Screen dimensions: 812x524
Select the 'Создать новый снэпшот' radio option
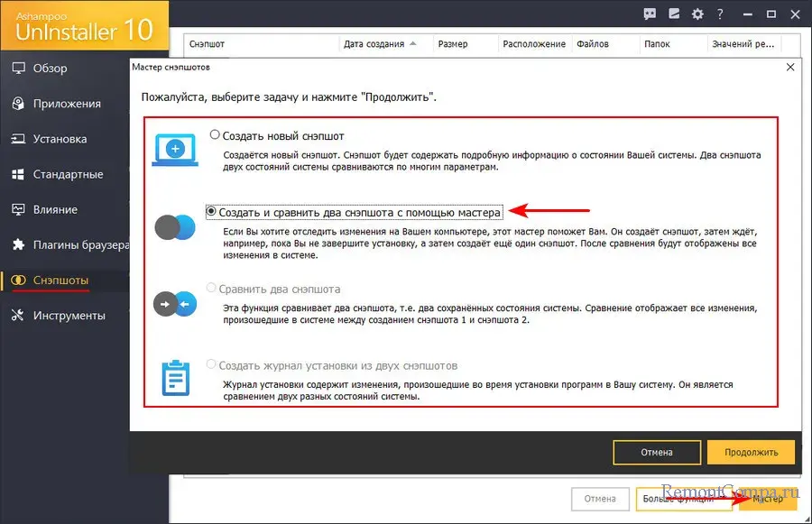pos(215,135)
